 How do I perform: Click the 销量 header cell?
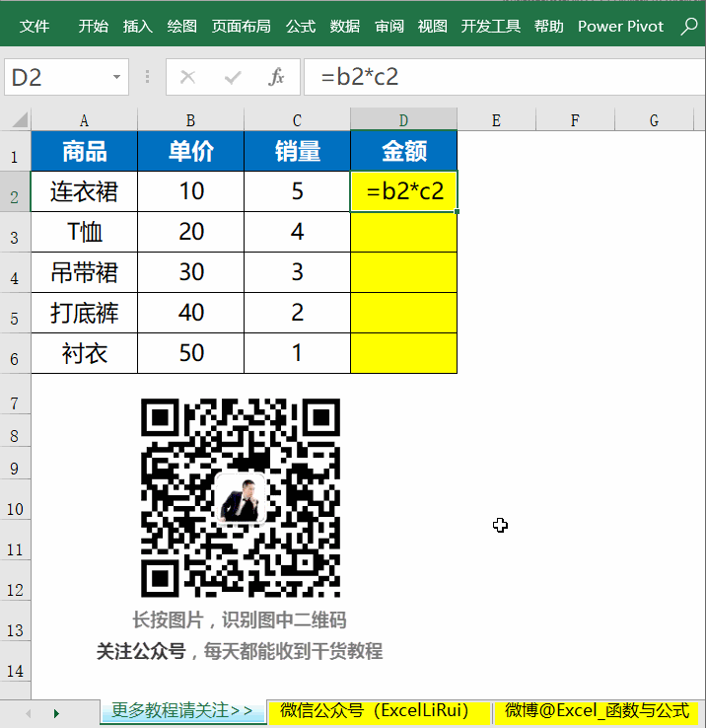point(297,151)
